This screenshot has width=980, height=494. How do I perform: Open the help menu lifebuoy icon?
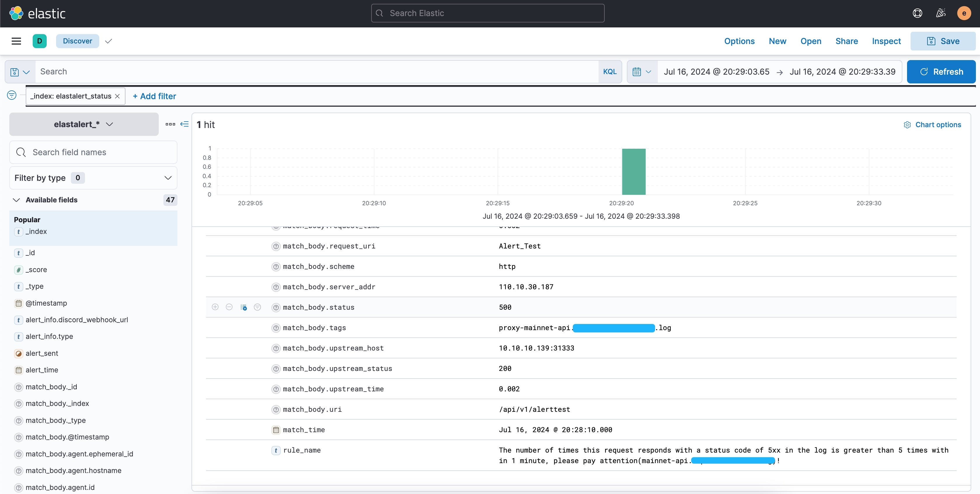(x=917, y=13)
